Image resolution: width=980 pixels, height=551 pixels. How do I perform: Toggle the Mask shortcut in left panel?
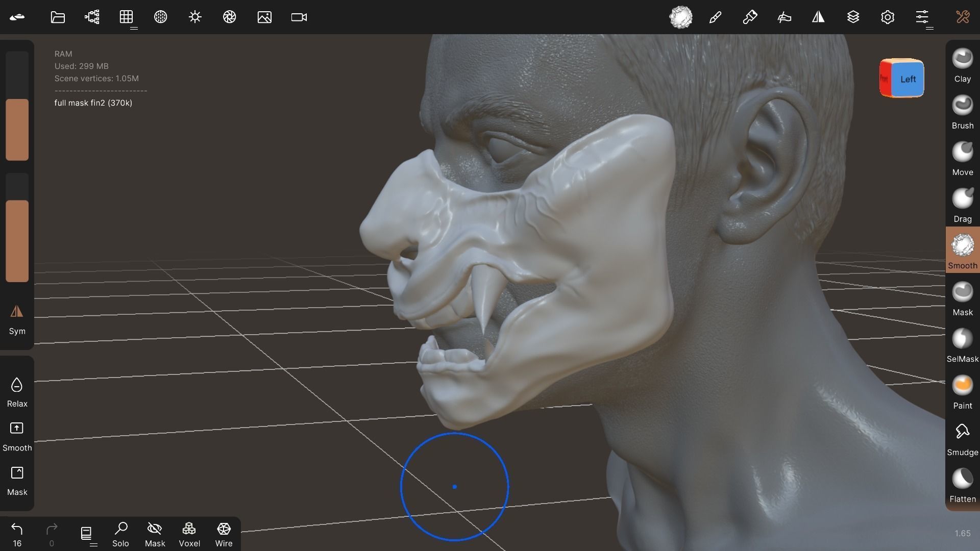(17, 481)
